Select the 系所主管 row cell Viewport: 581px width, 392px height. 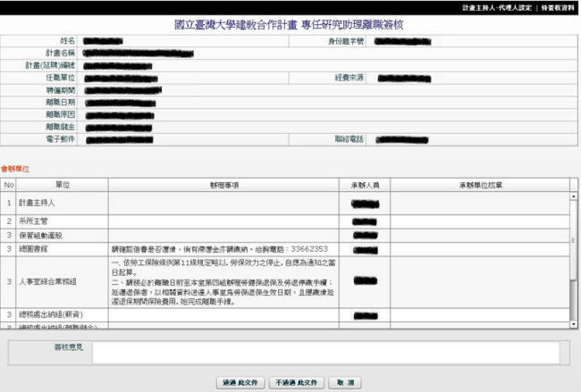pyautogui.click(x=62, y=221)
